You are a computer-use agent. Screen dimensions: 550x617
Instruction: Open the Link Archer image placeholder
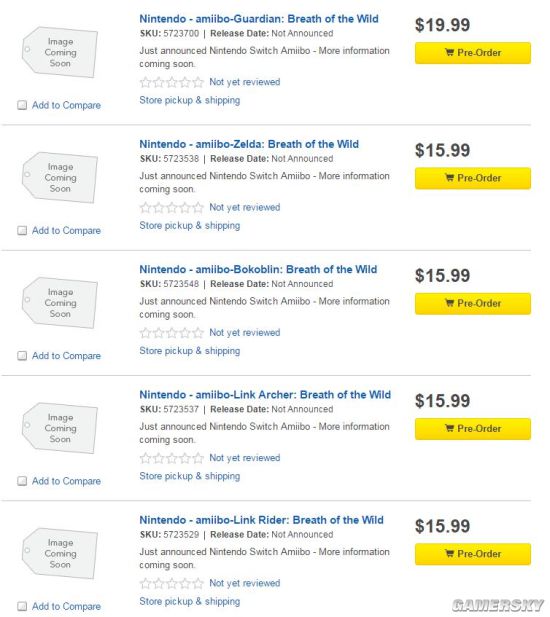coord(60,428)
